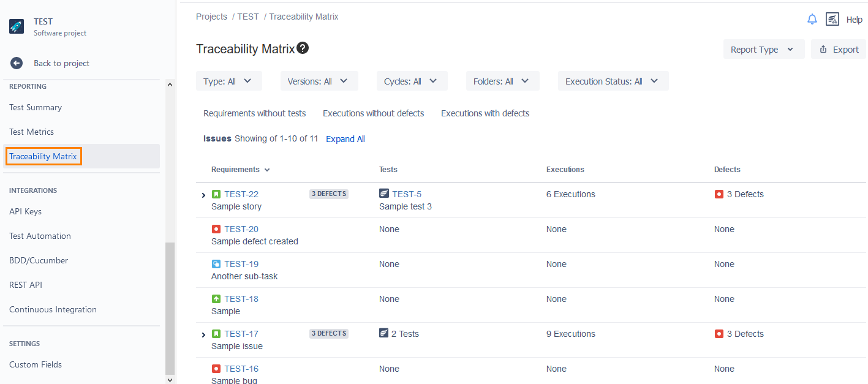Viewport: 868px width, 384px height.
Task: Click the Zephyr test icon beside TEST-5
Action: pyautogui.click(x=384, y=194)
